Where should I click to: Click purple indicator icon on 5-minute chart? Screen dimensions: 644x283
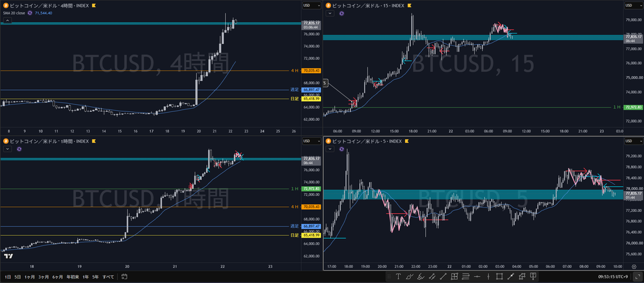(341, 149)
